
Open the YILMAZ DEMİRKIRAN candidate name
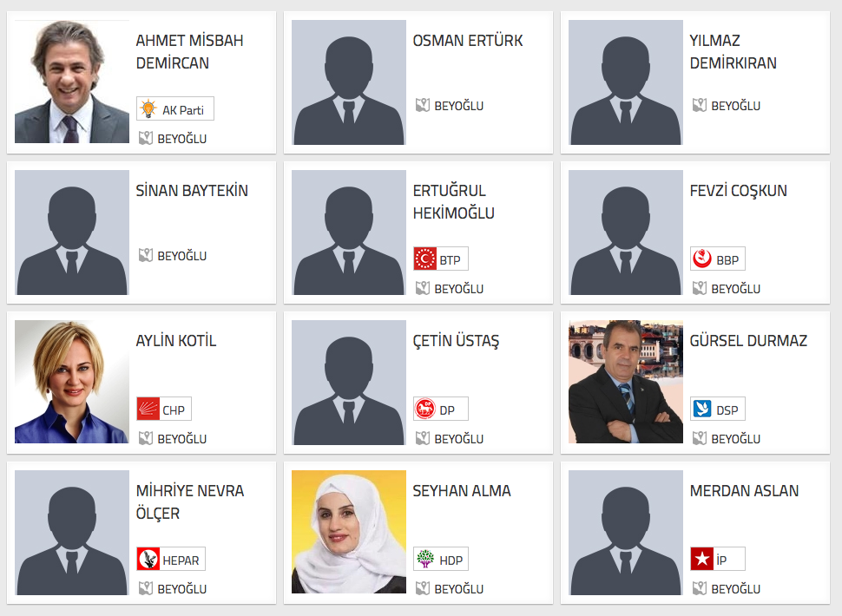pyautogui.click(x=733, y=51)
